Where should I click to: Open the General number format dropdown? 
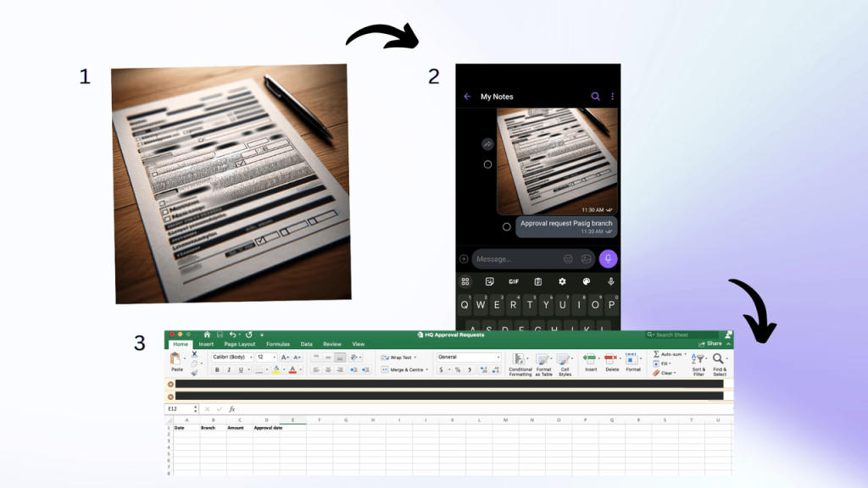pos(498,358)
